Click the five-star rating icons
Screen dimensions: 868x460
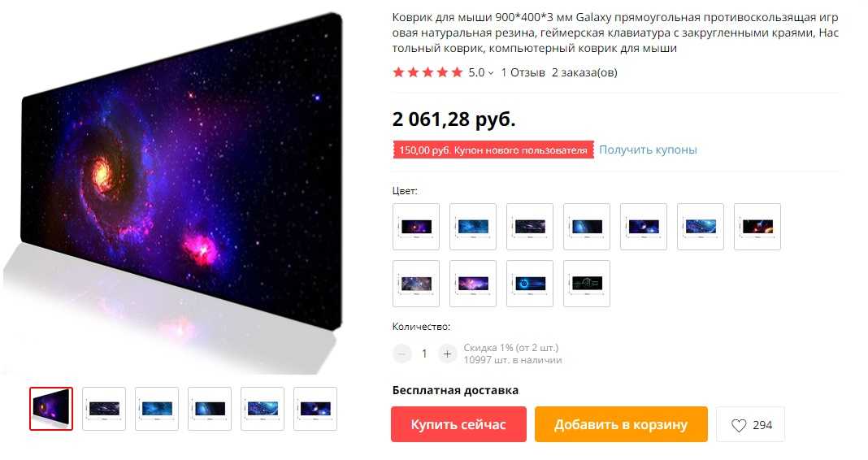[x=427, y=72]
